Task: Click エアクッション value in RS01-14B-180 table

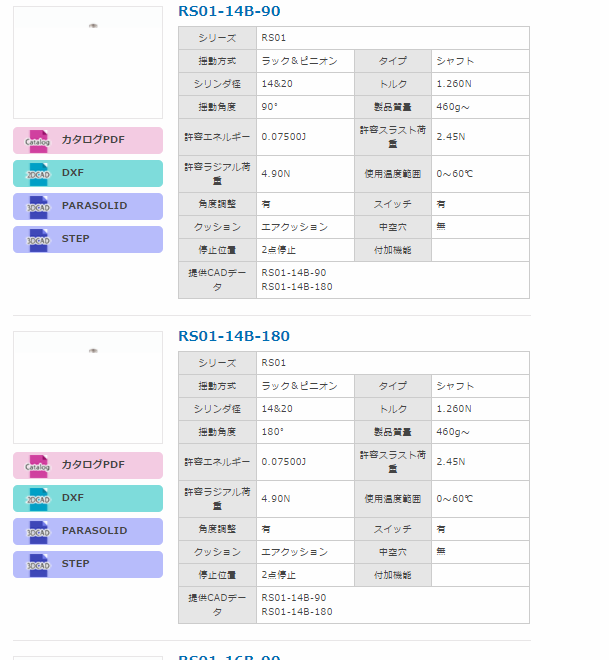Action: (x=295, y=552)
